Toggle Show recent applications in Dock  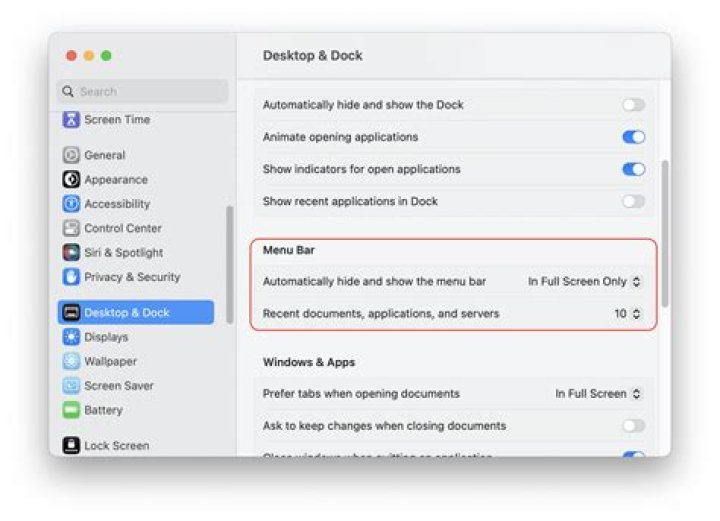click(x=633, y=201)
